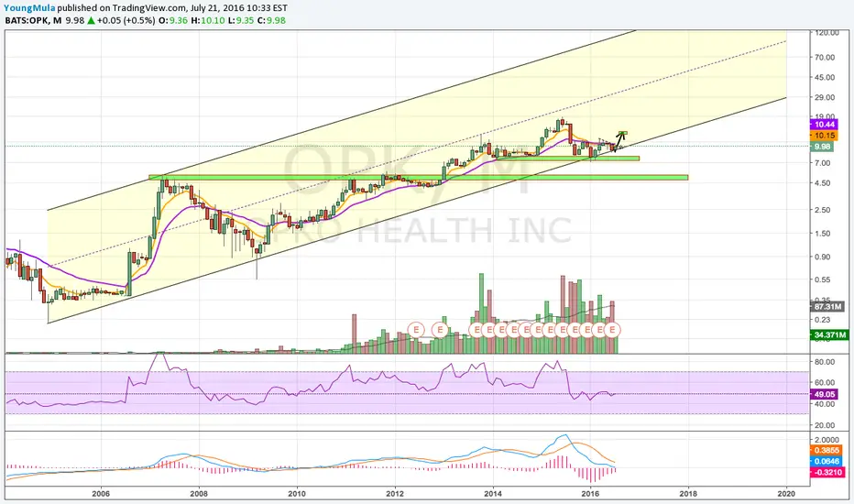Click the 45.00 price axis label
This screenshot has height=504, width=854.
point(825,77)
